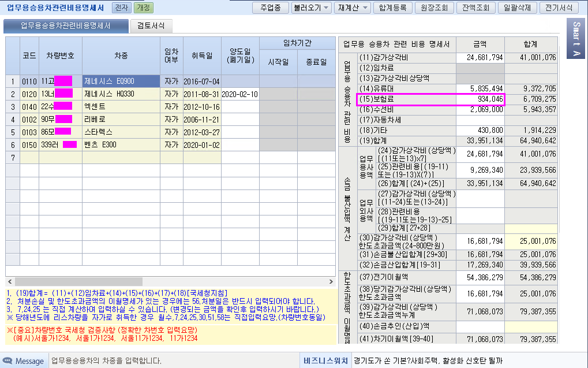The image size is (588, 368).
Task: Open the Smart A side panel
Action: tap(576, 40)
